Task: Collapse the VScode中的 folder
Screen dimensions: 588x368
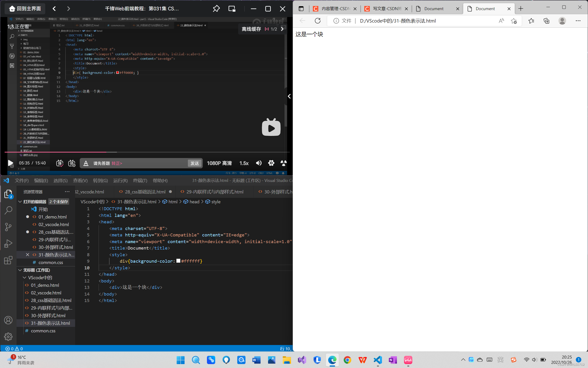Action: [x=25, y=278]
